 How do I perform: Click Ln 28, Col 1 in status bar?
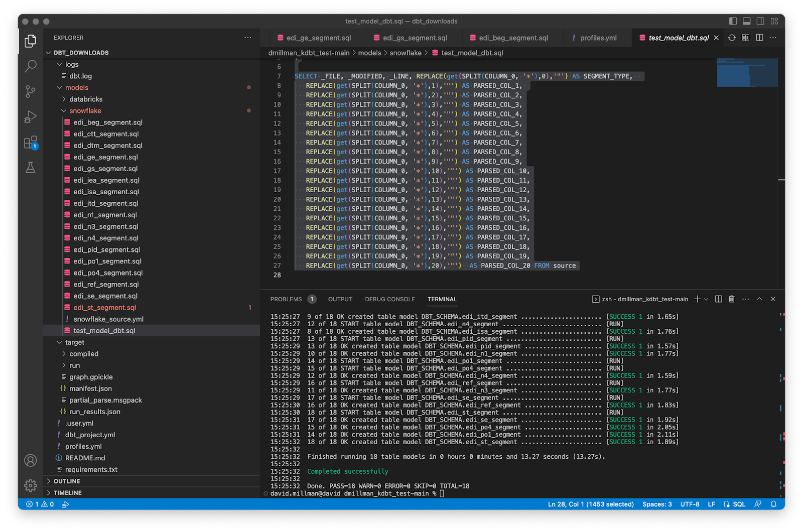[x=591, y=504]
